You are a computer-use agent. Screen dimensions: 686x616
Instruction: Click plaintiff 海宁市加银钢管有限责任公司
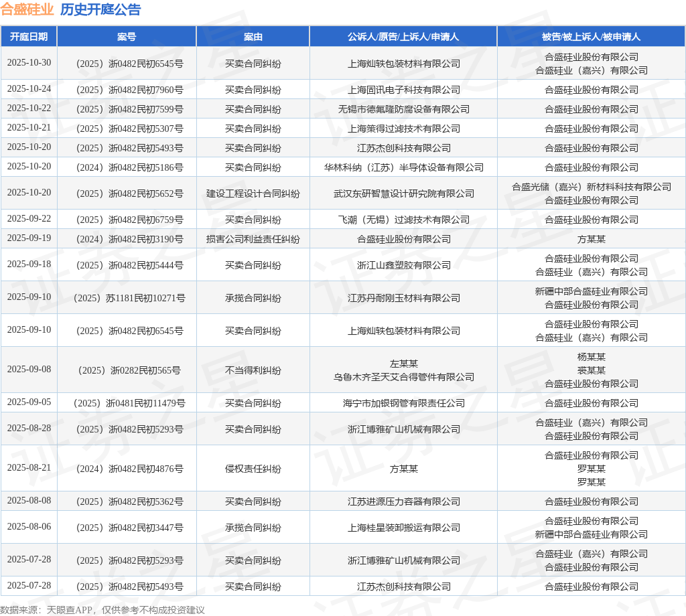(403, 403)
